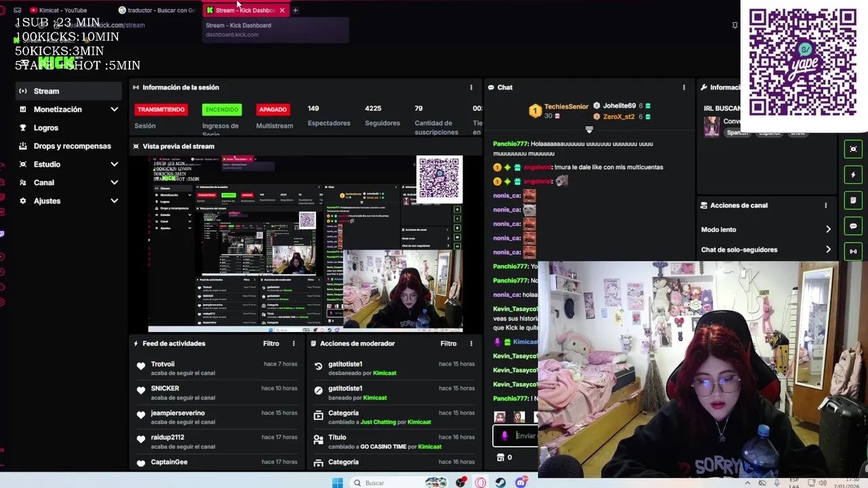Click the wrench icon in Información panel
Screen dimensions: 868x488
tap(704, 87)
